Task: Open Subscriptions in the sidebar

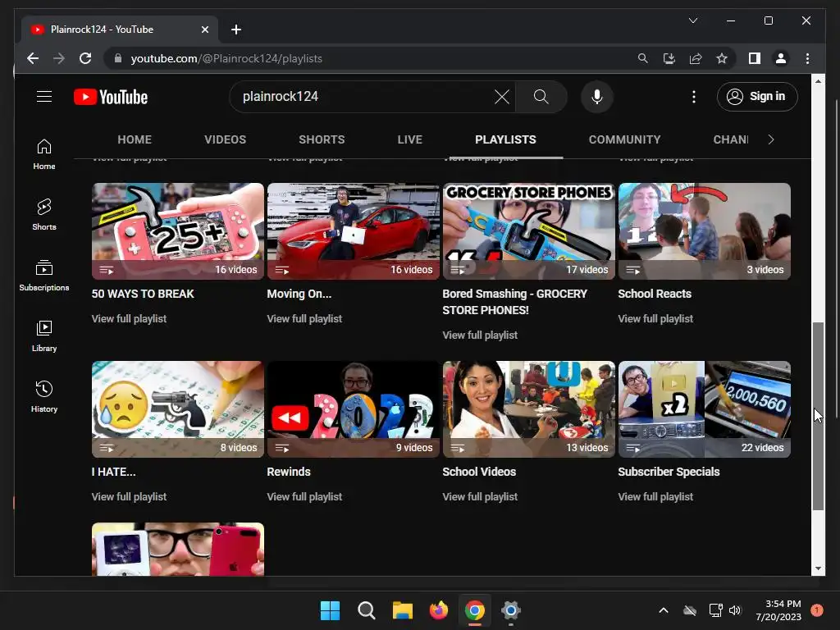Action: (x=44, y=276)
